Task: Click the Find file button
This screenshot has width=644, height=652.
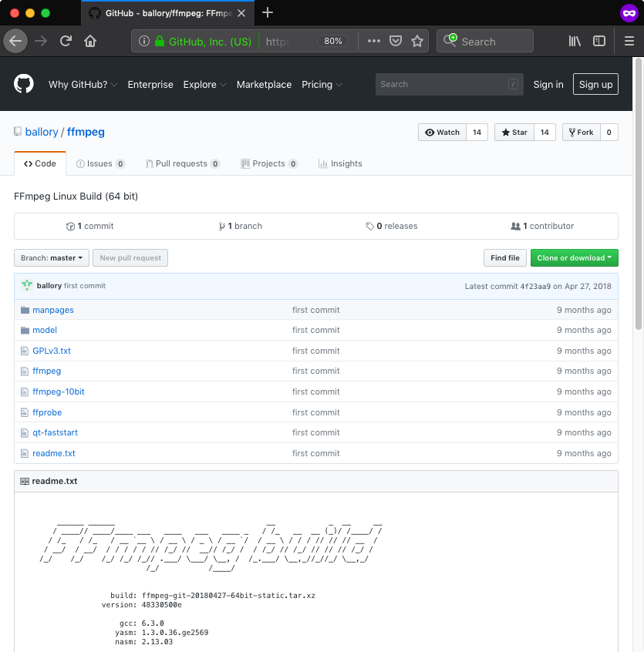Action: pos(505,258)
